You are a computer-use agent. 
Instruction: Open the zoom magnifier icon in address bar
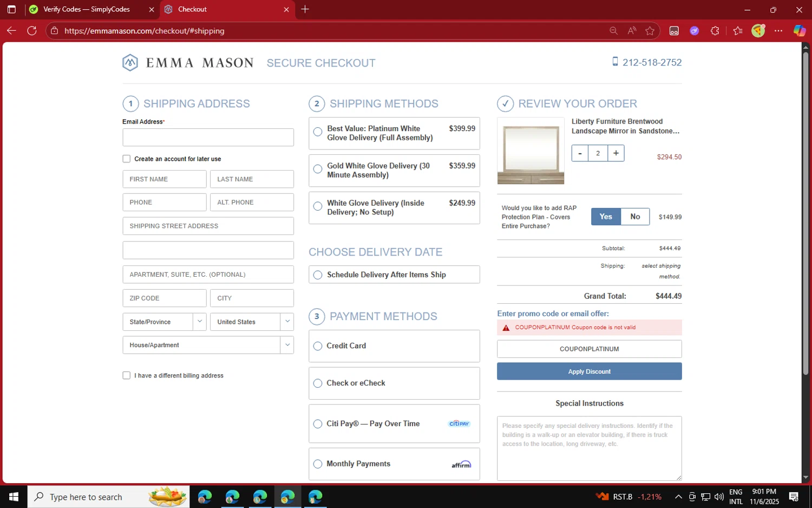coord(613,31)
